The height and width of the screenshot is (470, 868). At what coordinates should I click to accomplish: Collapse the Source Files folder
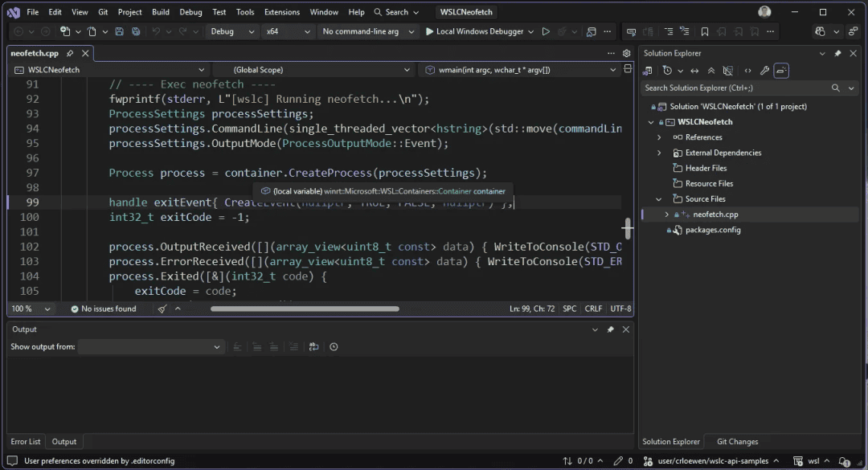[x=659, y=199]
